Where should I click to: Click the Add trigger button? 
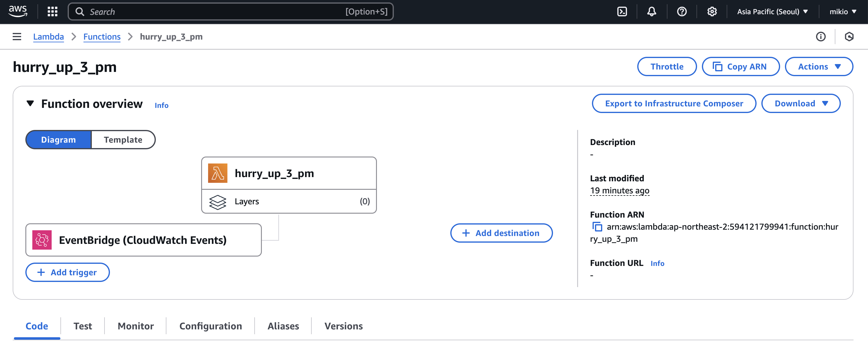(67, 272)
